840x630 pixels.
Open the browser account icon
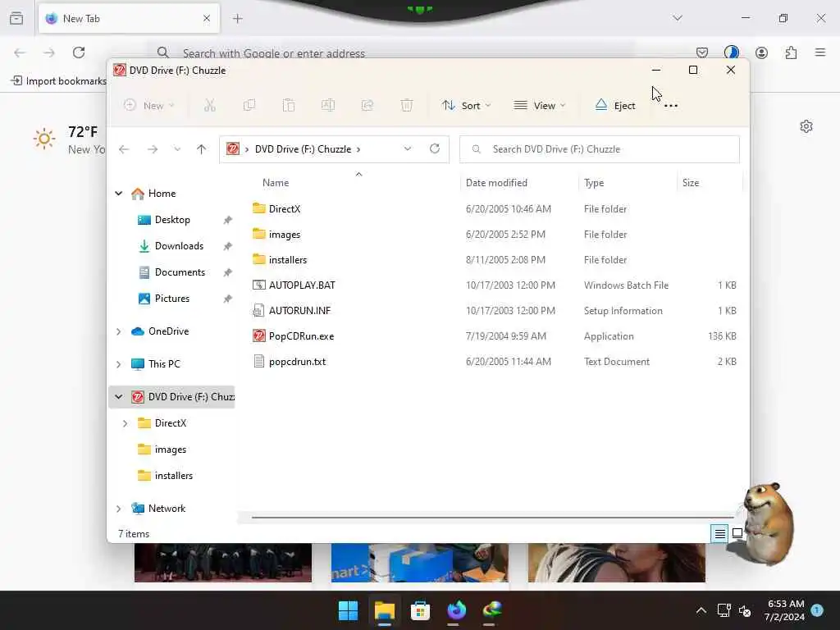click(761, 52)
